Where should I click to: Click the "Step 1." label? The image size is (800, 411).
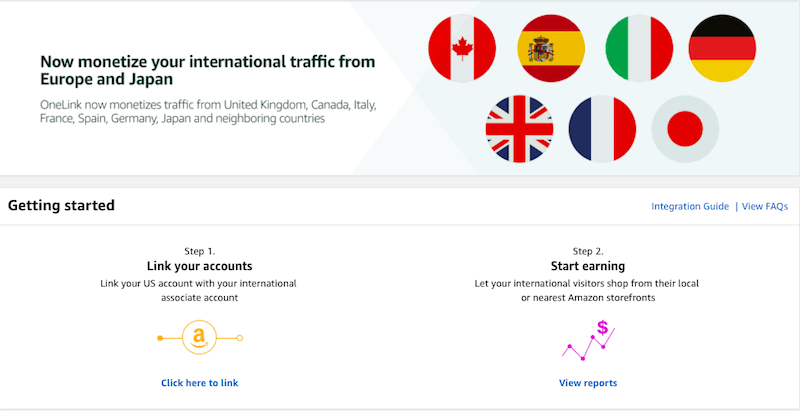point(200,251)
